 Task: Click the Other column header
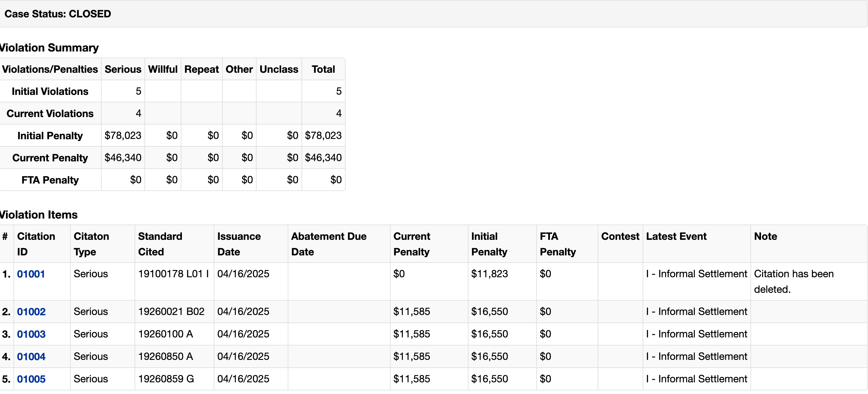pos(239,69)
